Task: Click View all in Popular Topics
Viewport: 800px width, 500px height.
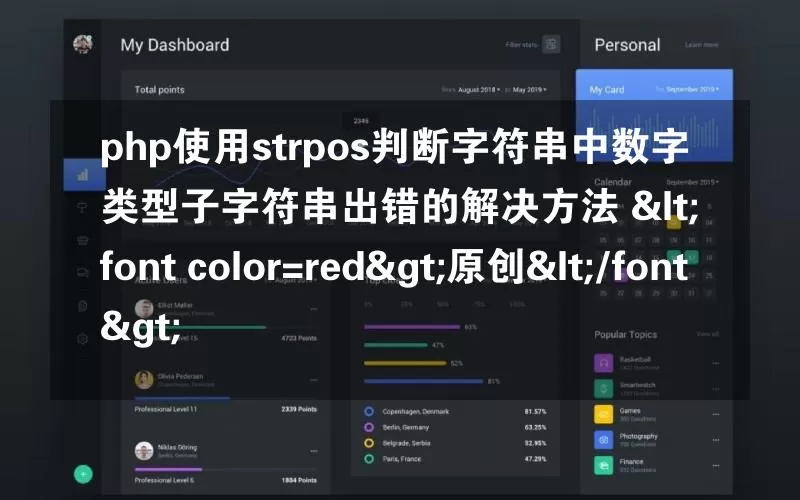Action: coord(708,334)
